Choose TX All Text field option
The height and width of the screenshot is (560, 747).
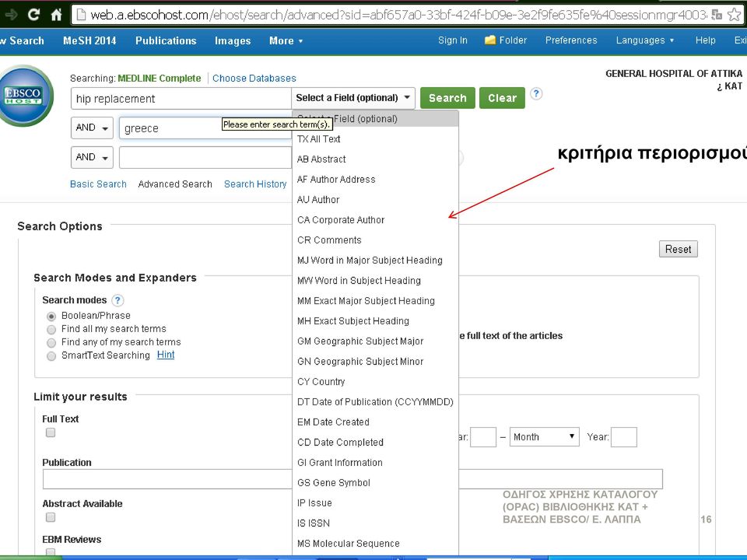click(375, 139)
